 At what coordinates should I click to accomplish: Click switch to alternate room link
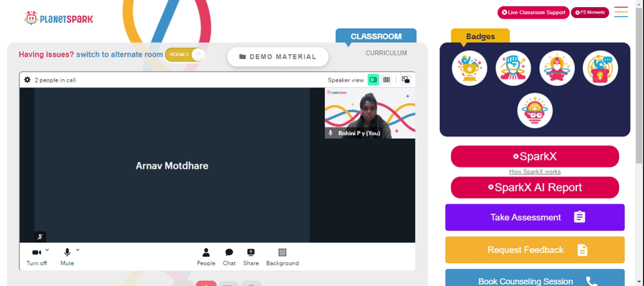(120, 55)
